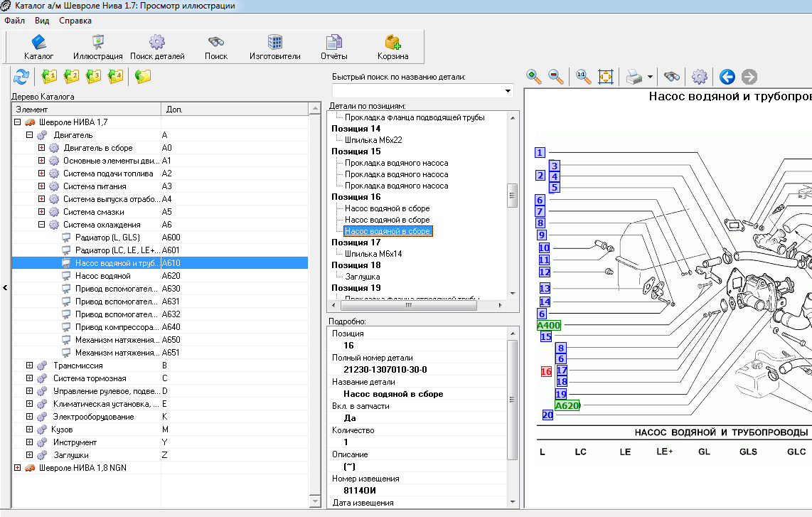This screenshot has width=812, height=517.
Task: Open the print options dropdown arrow
Action: (x=650, y=78)
